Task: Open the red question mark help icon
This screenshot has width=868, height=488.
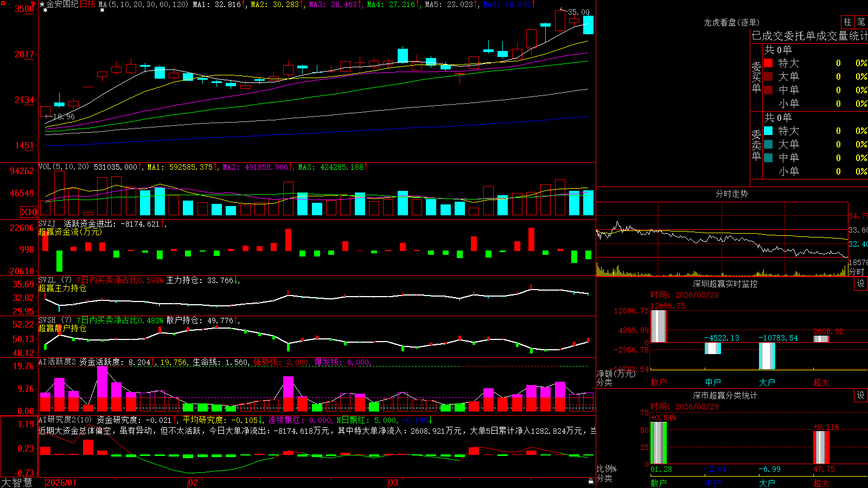Action: click(x=33, y=4)
